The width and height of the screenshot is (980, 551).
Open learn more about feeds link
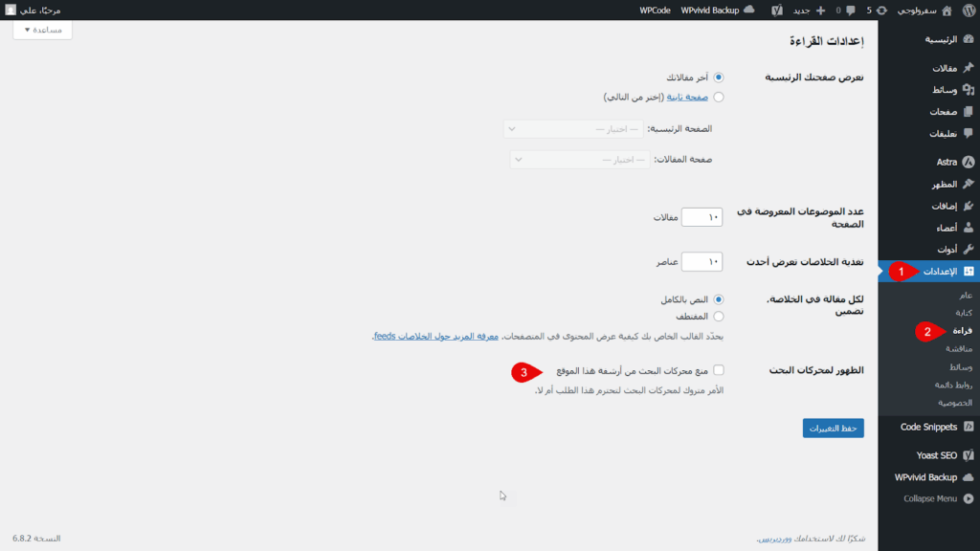pos(436,336)
